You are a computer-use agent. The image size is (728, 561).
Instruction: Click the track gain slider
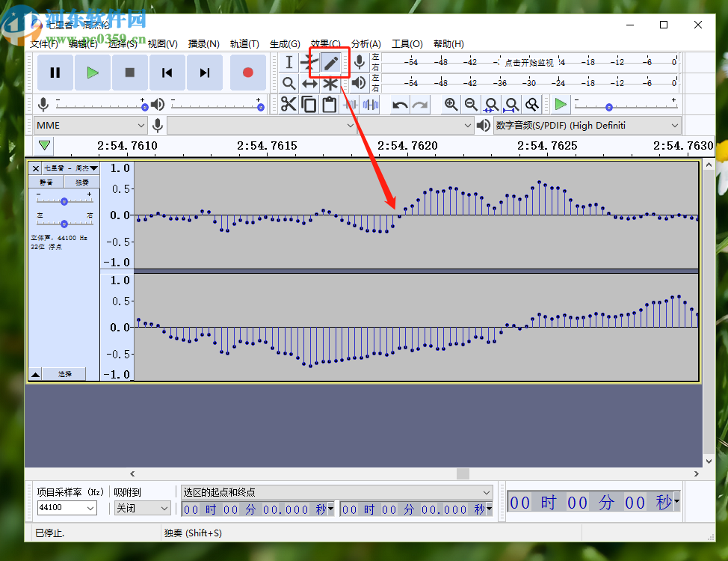pyautogui.click(x=64, y=201)
